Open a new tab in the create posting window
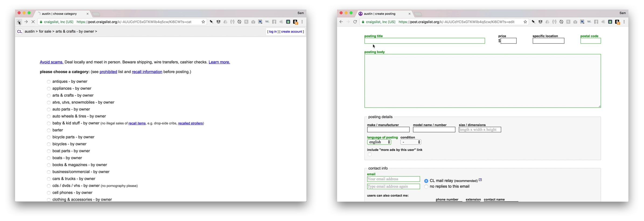644x221 pixels. tap(418, 14)
